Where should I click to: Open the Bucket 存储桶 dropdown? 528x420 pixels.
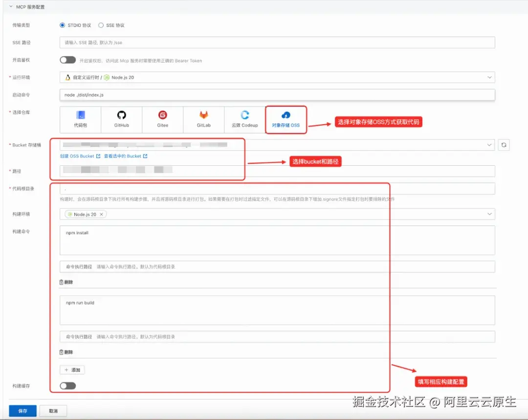pos(277,145)
